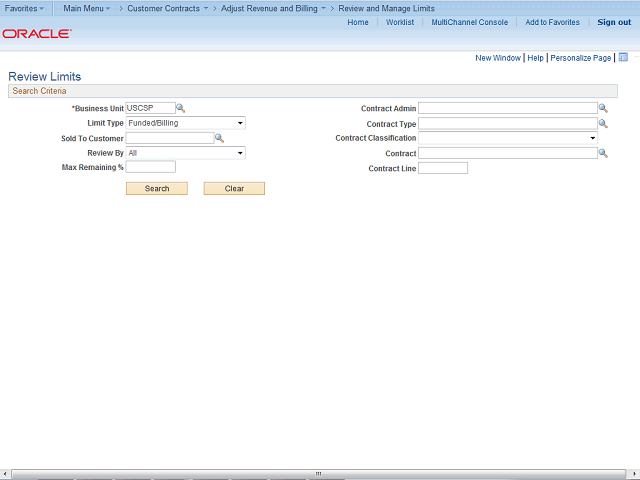Screen dimensions: 640x480
Task: Click the Clear button
Action: pyautogui.click(x=234, y=189)
